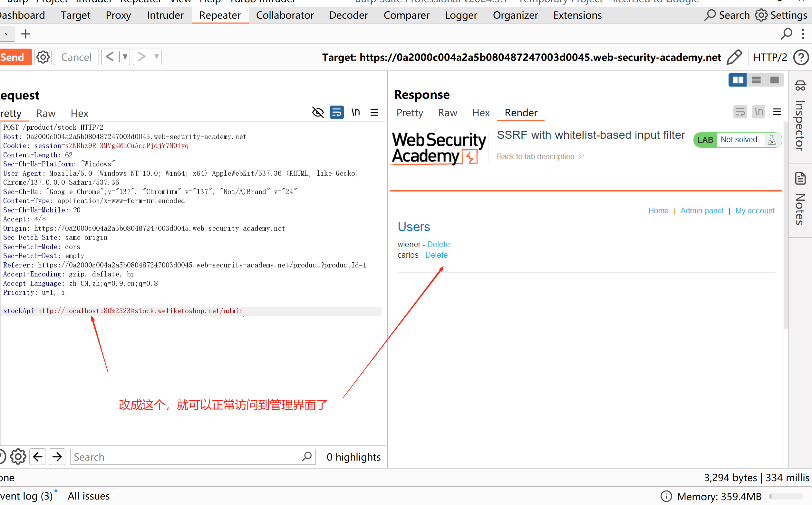Open Repeater send settings gear
812x505 pixels.
[x=43, y=57]
